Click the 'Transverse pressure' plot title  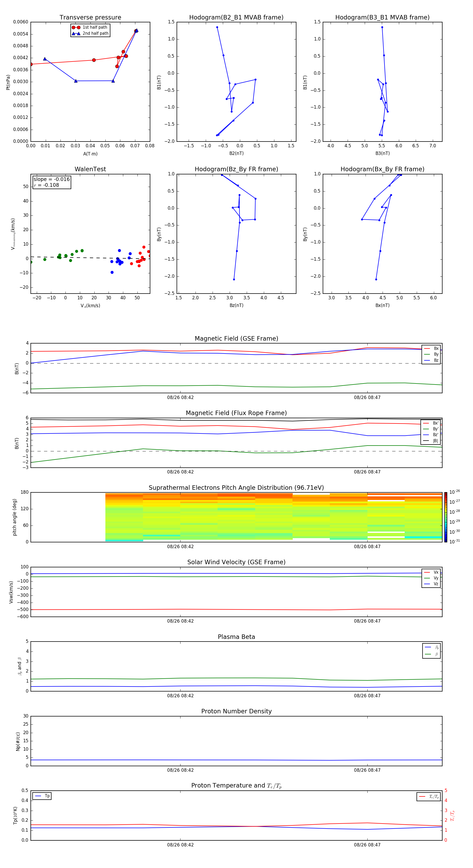pyautogui.click(x=90, y=18)
